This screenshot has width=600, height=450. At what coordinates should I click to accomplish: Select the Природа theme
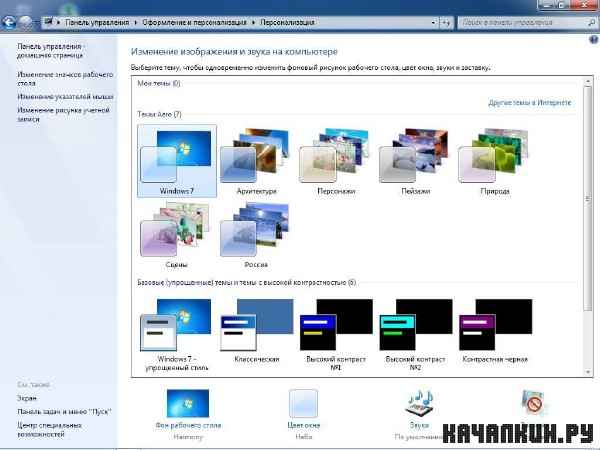point(495,161)
